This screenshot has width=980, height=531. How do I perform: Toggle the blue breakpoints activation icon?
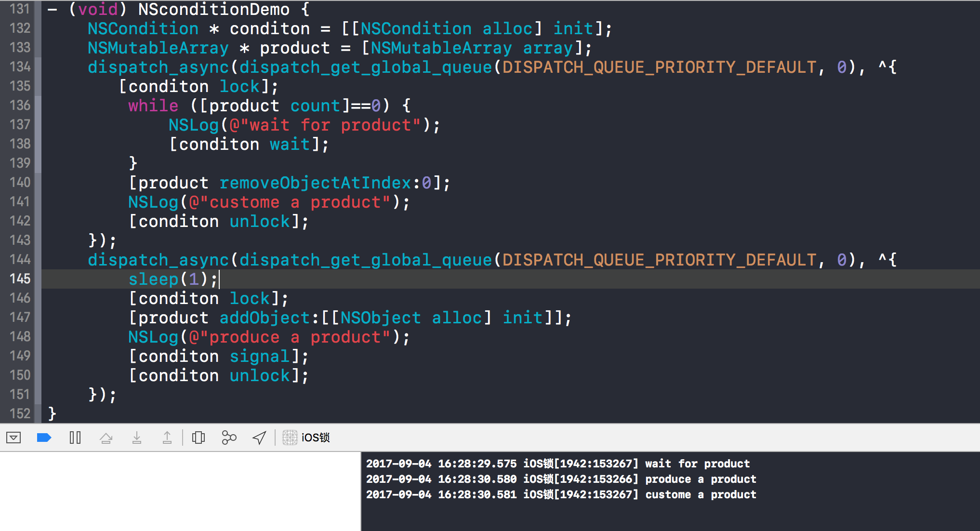[x=44, y=438]
